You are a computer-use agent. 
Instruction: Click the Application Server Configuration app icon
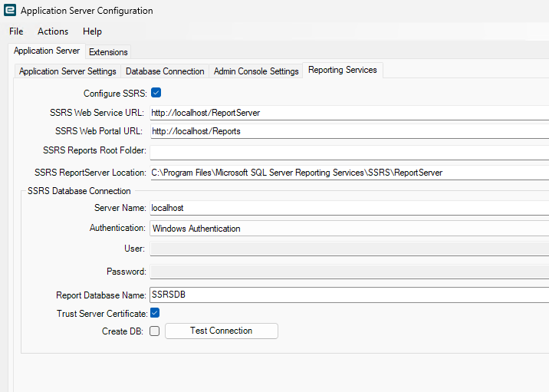[x=10, y=11]
